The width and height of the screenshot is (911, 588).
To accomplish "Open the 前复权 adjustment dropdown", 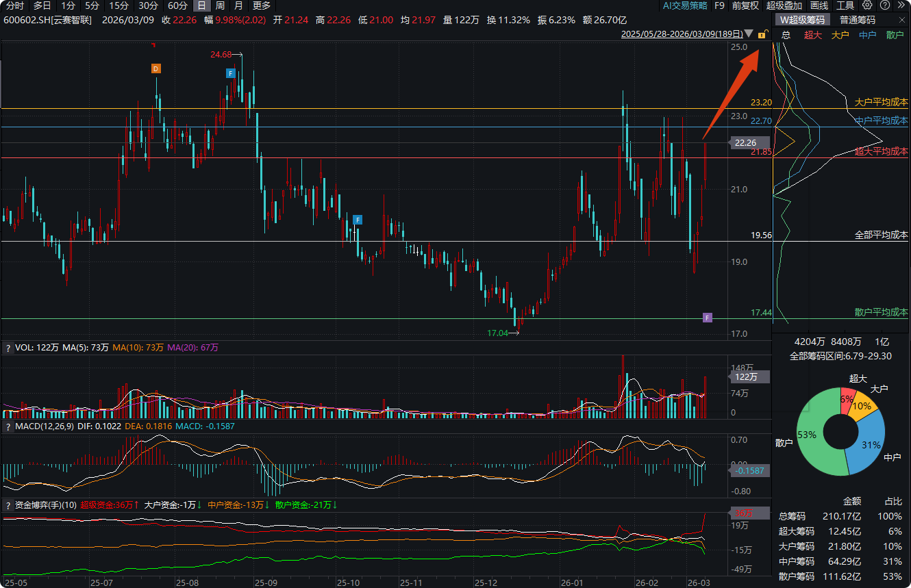I will (x=745, y=5).
